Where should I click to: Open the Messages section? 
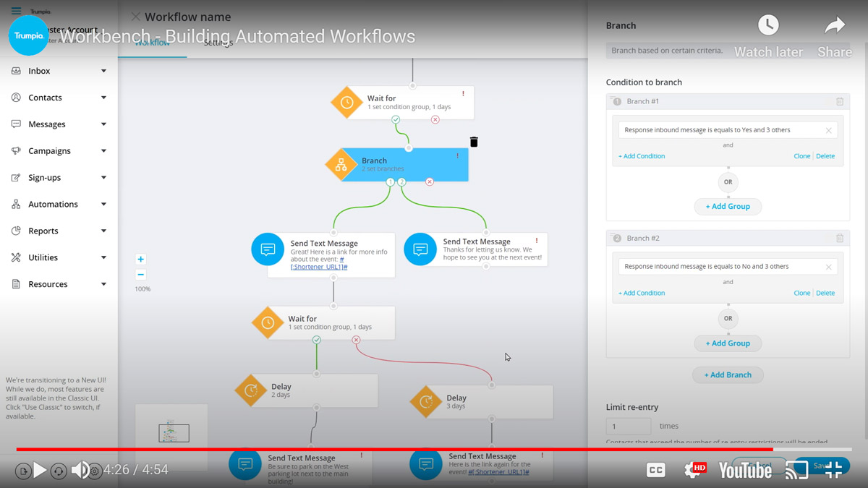[47, 124]
